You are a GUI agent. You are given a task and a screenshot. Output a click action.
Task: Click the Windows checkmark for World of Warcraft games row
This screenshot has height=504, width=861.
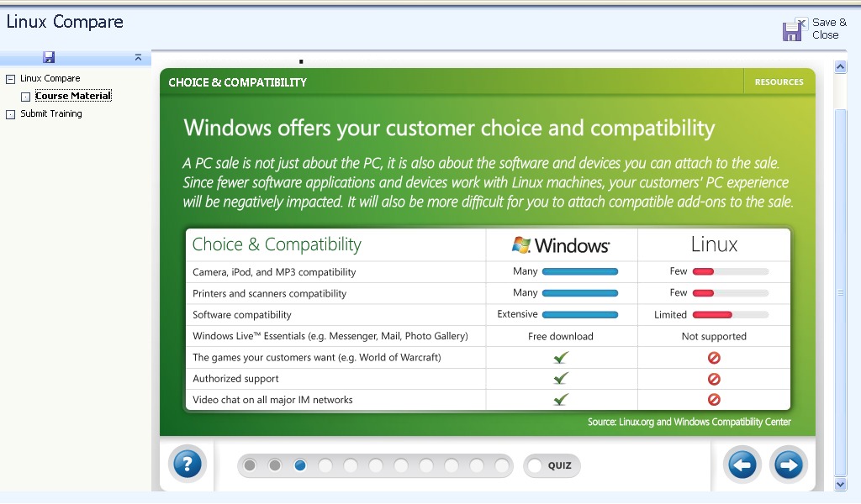click(561, 358)
